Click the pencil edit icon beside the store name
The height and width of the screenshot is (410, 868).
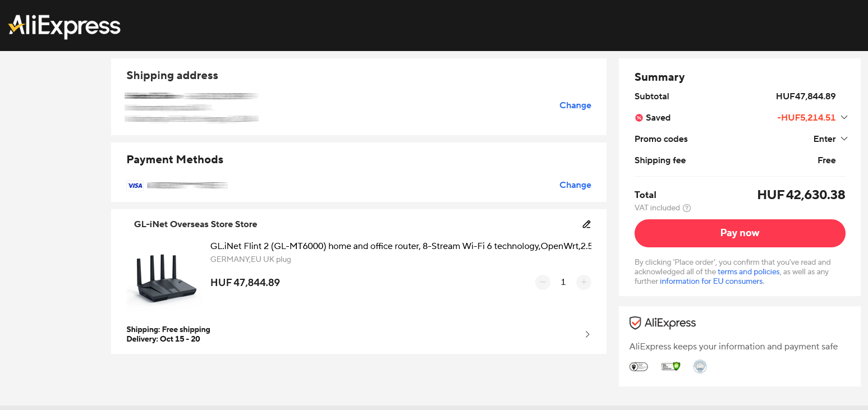(586, 224)
